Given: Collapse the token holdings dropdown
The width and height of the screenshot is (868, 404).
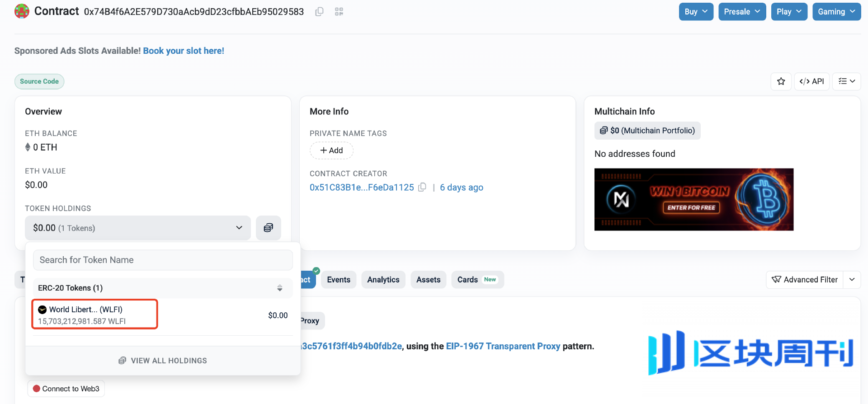Looking at the screenshot, I should (137, 228).
